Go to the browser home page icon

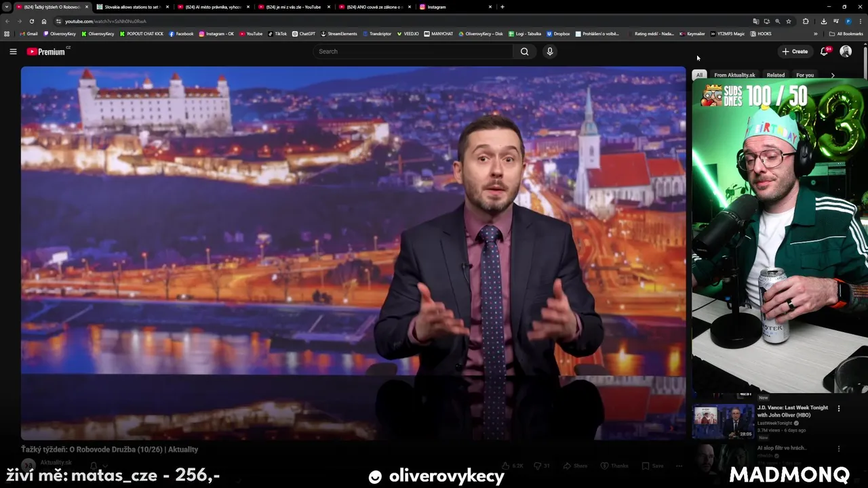pos(44,21)
